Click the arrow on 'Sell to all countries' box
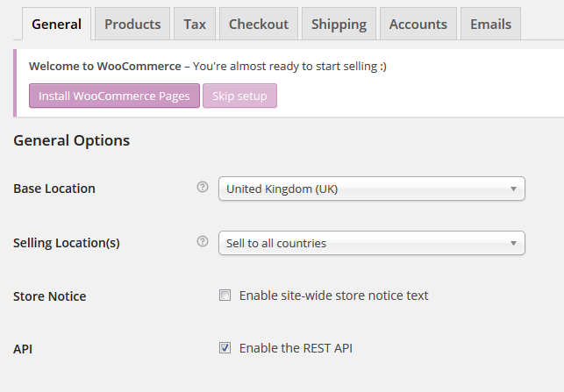 pos(512,243)
